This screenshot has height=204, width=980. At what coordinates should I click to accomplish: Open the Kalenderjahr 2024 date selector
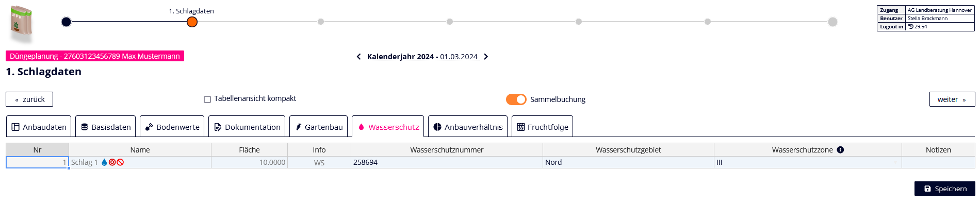click(423, 57)
